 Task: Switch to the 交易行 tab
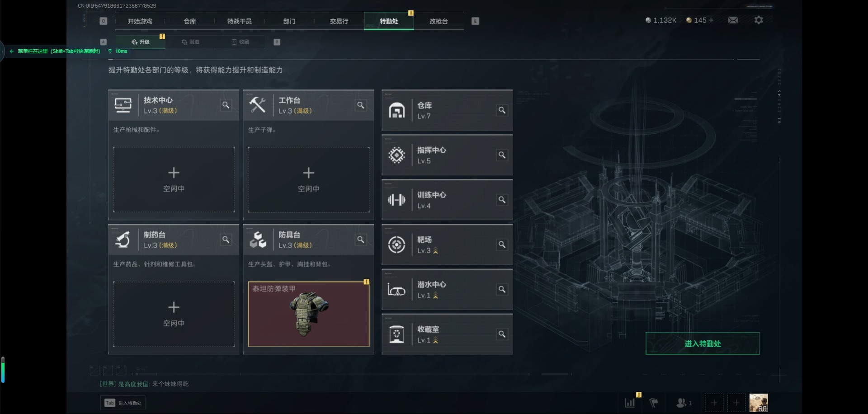coord(339,21)
